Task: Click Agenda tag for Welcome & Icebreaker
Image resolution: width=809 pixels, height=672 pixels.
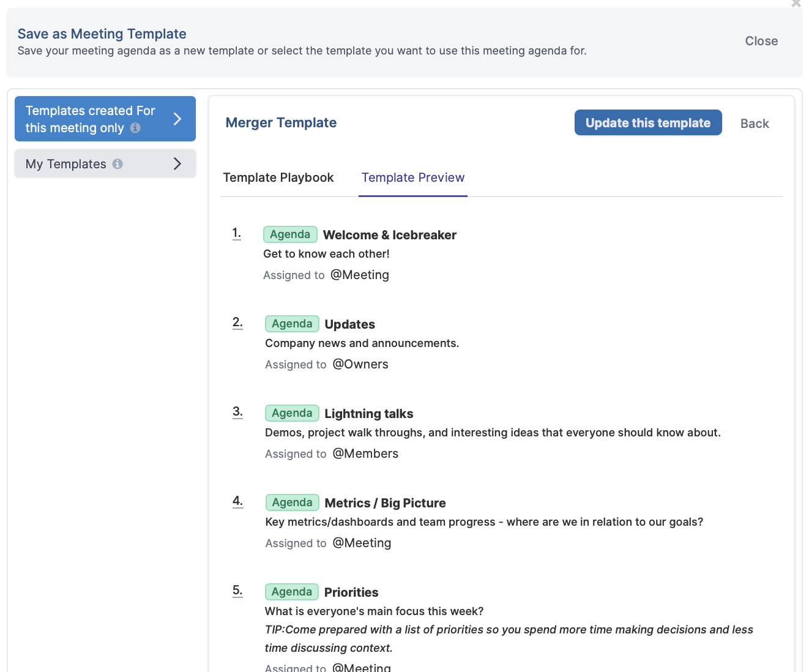Action: pos(290,234)
